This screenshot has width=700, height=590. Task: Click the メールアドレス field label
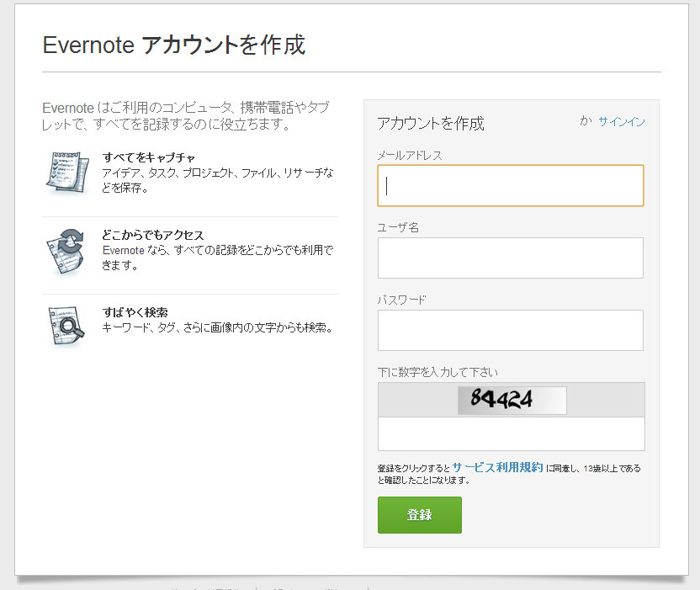tap(410, 156)
